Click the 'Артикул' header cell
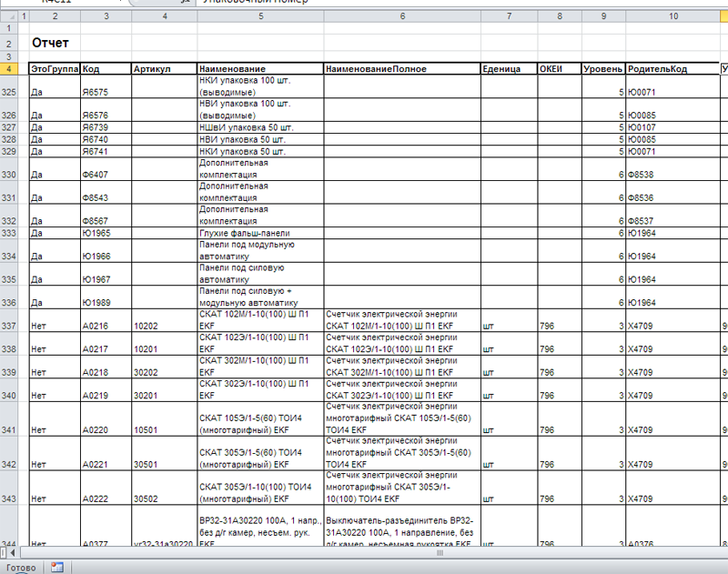The height and width of the screenshot is (574, 728). (165, 68)
